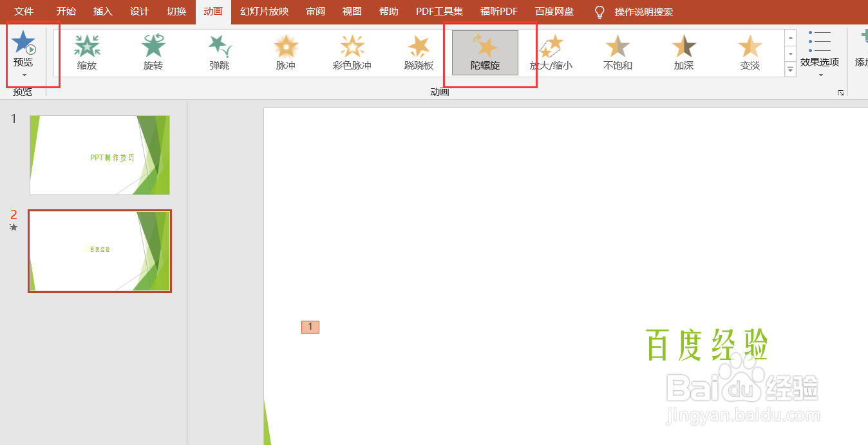Viewport: 868px width, 445px height.
Task: Apply the 不饱和 desaturate effect
Action: pyautogui.click(x=618, y=52)
